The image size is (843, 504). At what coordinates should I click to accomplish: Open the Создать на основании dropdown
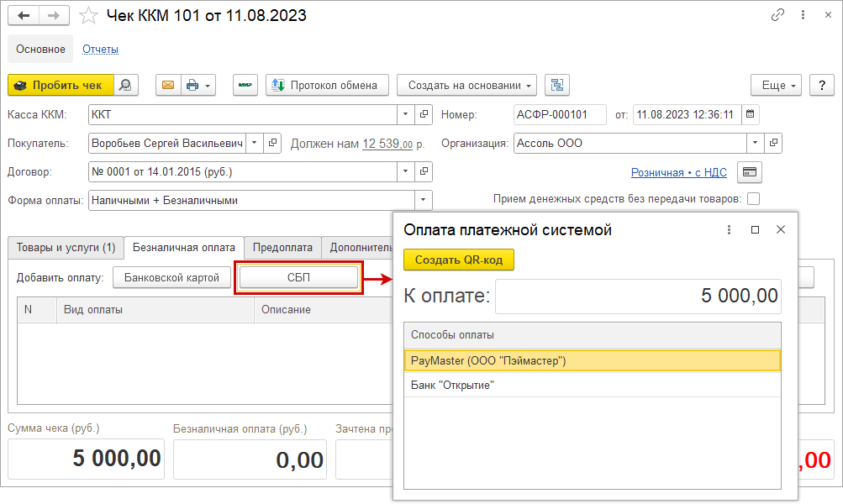tap(466, 85)
